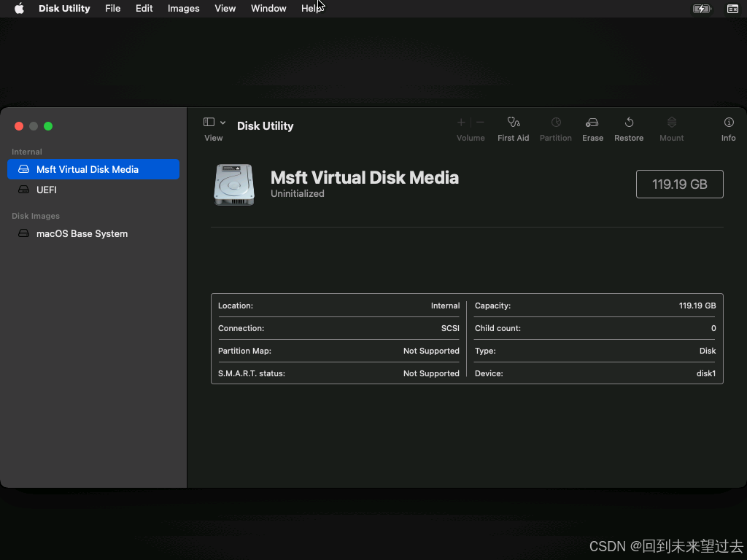This screenshot has width=747, height=560.
Task: Click the Uninitialized status text
Action: coord(298,194)
